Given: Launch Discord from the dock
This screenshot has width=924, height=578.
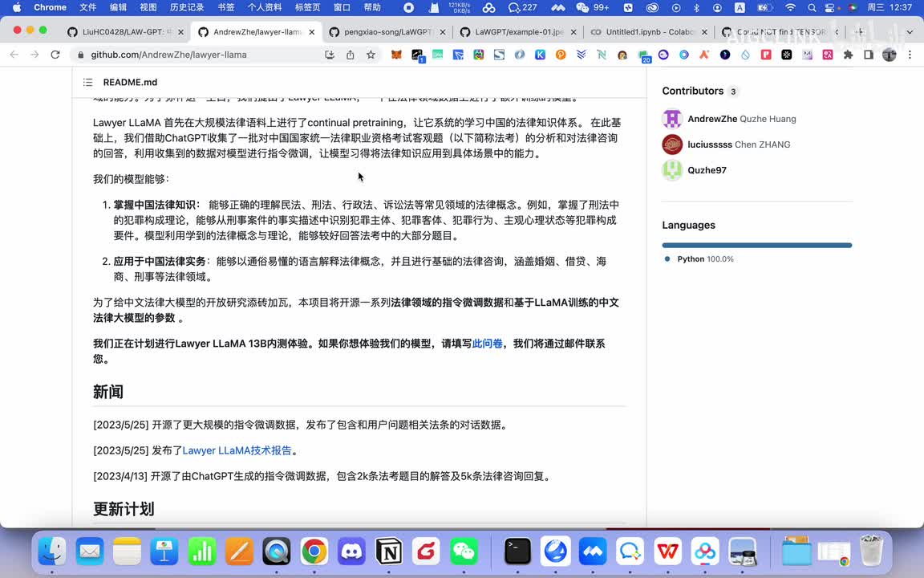Looking at the screenshot, I should [351, 552].
